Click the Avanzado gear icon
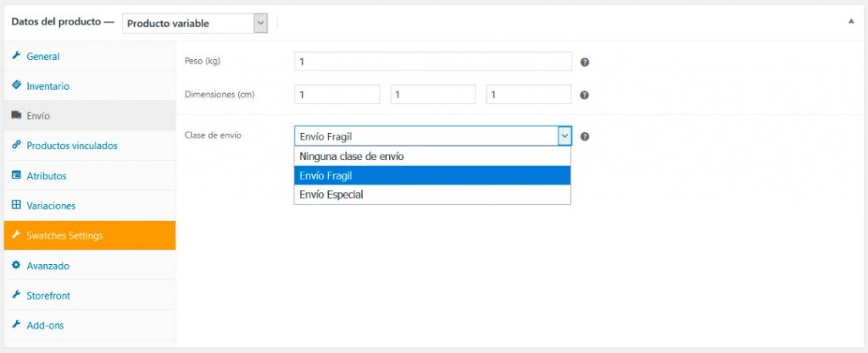This screenshot has width=868, height=353. click(16, 265)
